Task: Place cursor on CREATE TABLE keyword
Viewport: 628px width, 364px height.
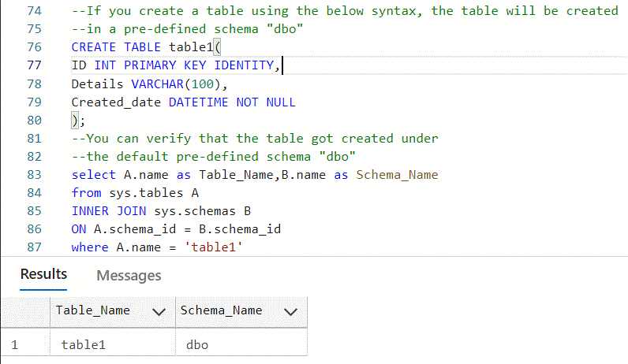Action: pyautogui.click(x=116, y=47)
